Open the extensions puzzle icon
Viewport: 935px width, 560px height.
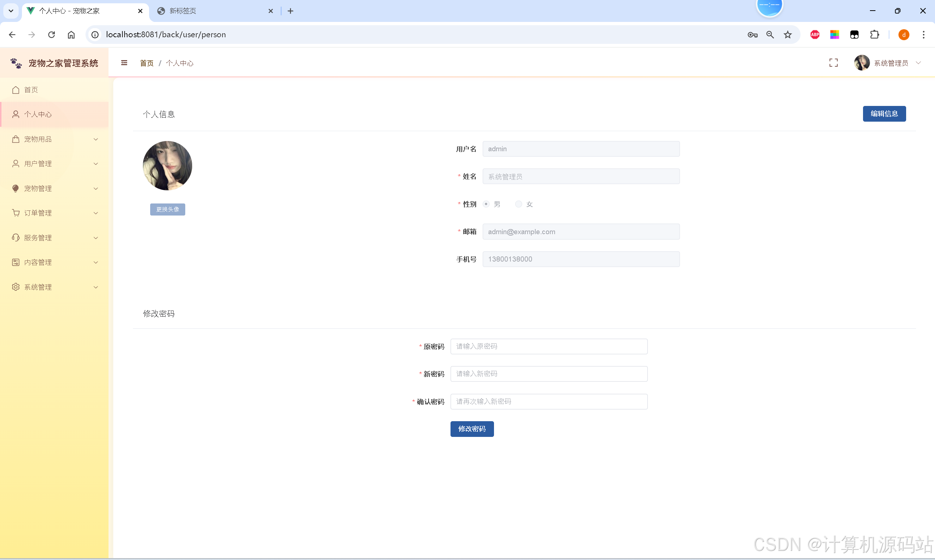click(875, 35)
